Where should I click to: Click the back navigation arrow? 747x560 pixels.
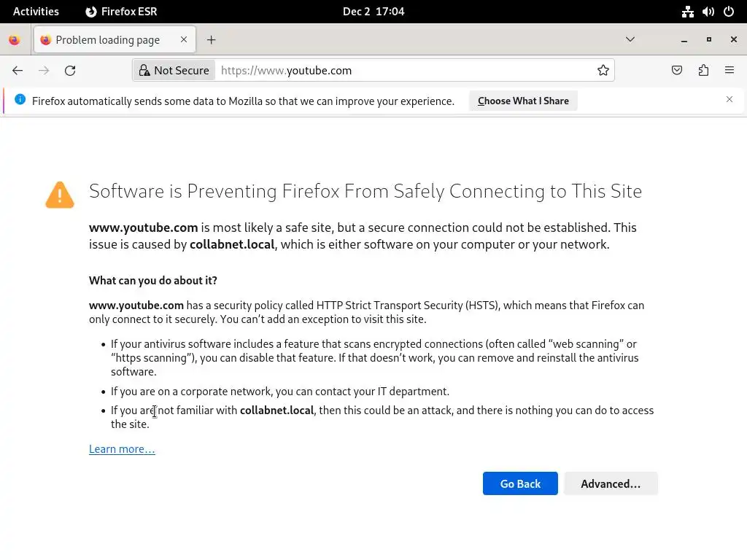tap(18, 71)
